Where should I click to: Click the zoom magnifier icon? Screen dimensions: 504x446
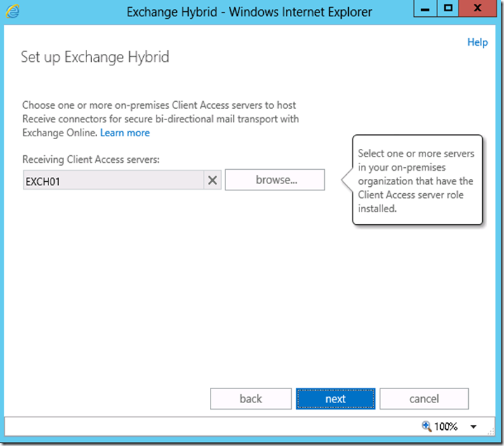(x=426, y=426)
